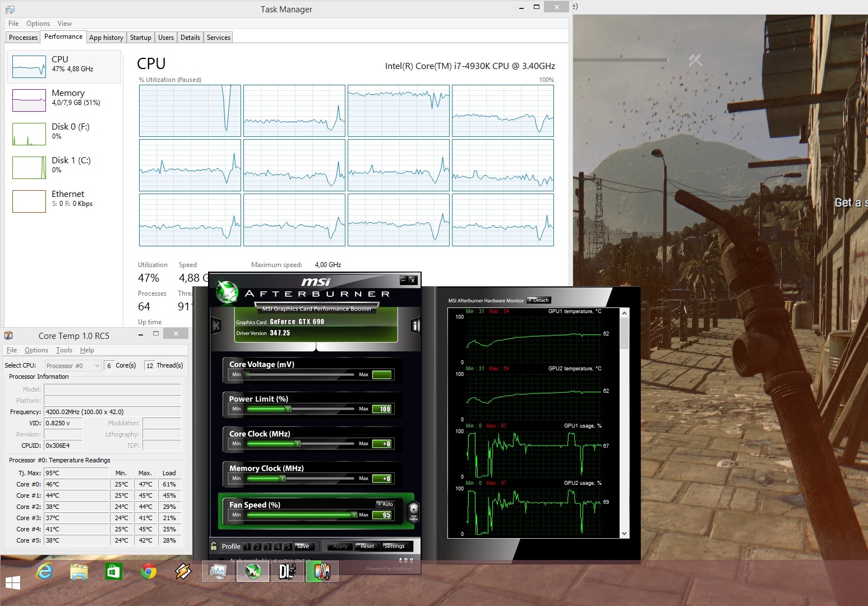868x606 pixels.
Task: Launch Google Chrome from the taskbar
Action: (149, 572)
